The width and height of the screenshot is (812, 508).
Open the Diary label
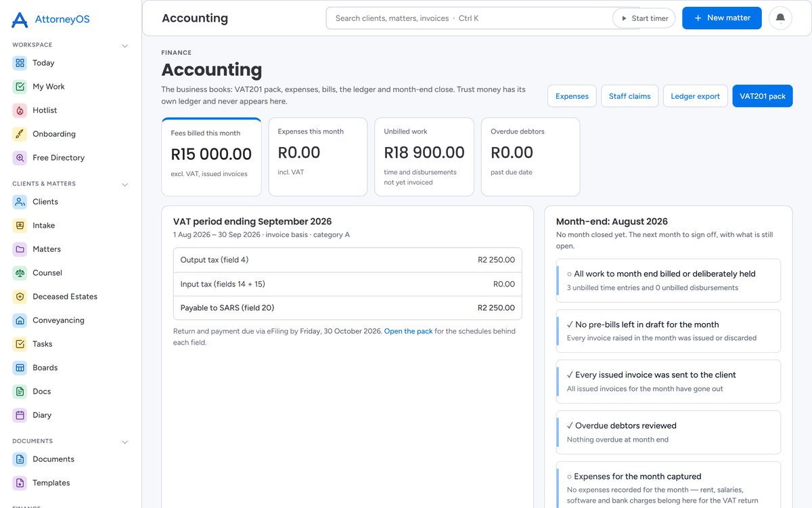coord(42,415)
